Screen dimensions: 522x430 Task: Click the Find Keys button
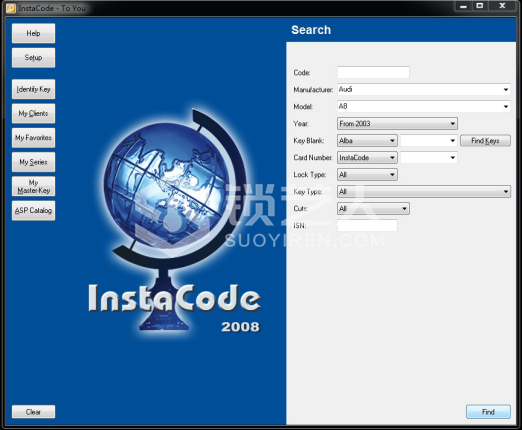[485, 141]
